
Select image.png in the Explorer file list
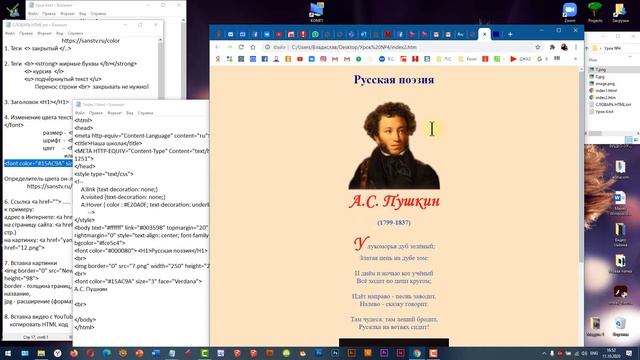point(605,84)
